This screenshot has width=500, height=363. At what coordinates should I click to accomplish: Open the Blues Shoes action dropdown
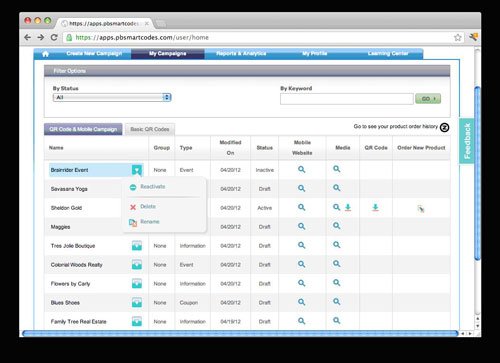pyautogui.click(x=137, y=303)
